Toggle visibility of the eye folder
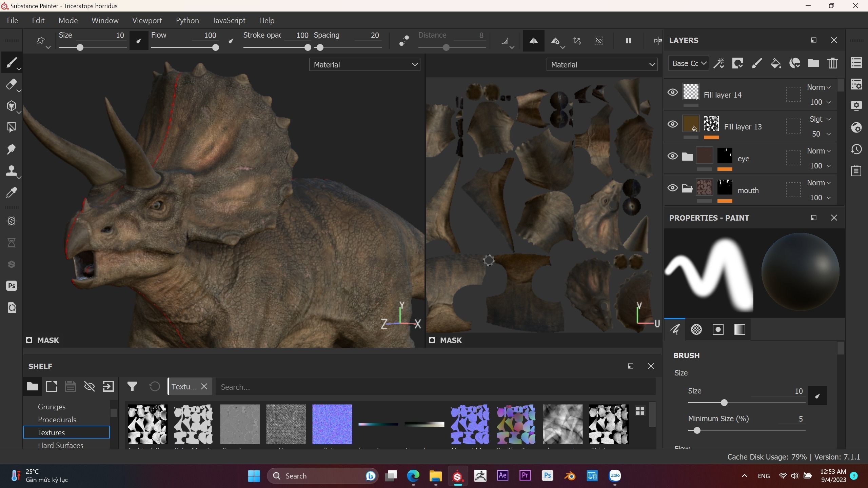868x488 pixels. 672,156
